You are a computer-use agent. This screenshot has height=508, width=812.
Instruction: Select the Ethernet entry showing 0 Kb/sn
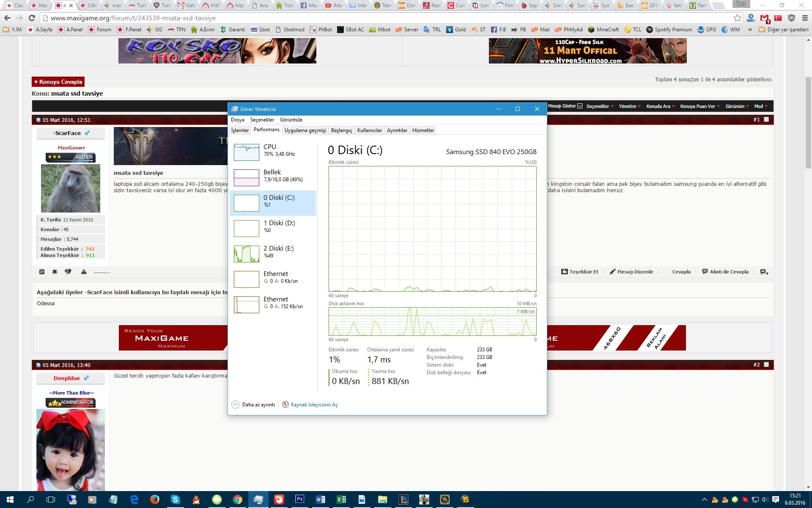pyautogui.click(x=273, y=279)
